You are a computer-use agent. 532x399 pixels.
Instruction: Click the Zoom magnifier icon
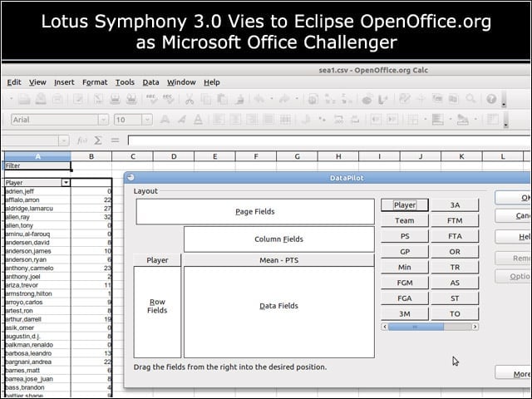(470, 99)
